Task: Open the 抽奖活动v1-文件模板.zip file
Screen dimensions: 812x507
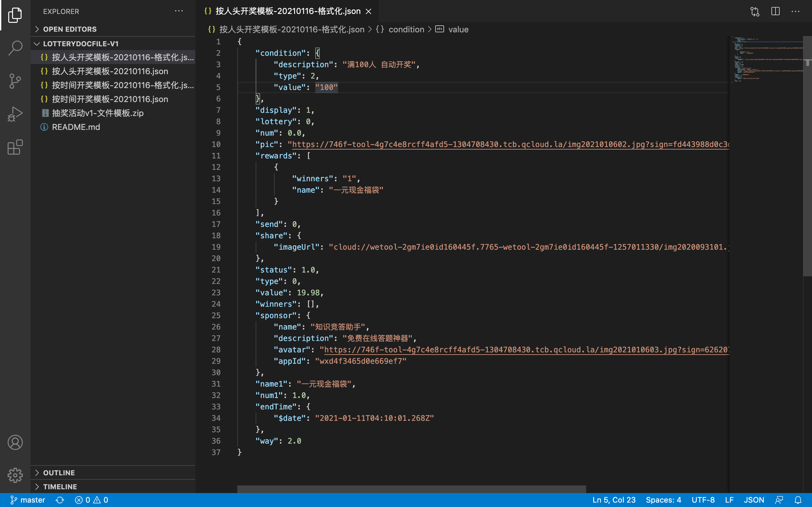Action: pyautogui.click(x=98, y=113)
